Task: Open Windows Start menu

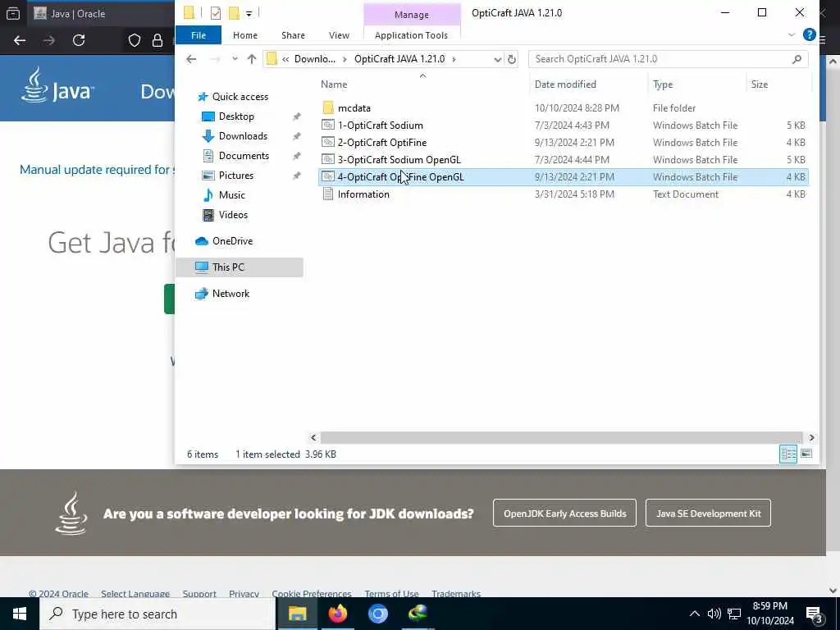Action: pyautogui.click(x=20, y=614)
